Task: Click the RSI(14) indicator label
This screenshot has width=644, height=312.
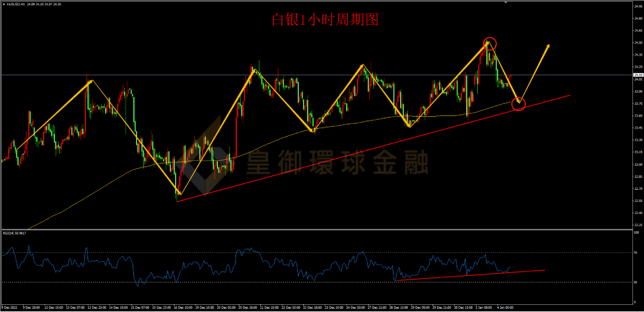Action: [15, 233]
